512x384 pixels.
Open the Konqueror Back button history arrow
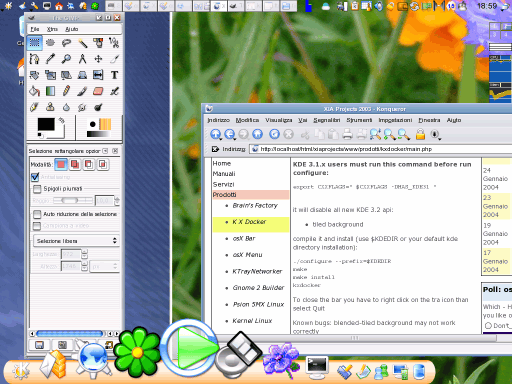click(234, 138)
